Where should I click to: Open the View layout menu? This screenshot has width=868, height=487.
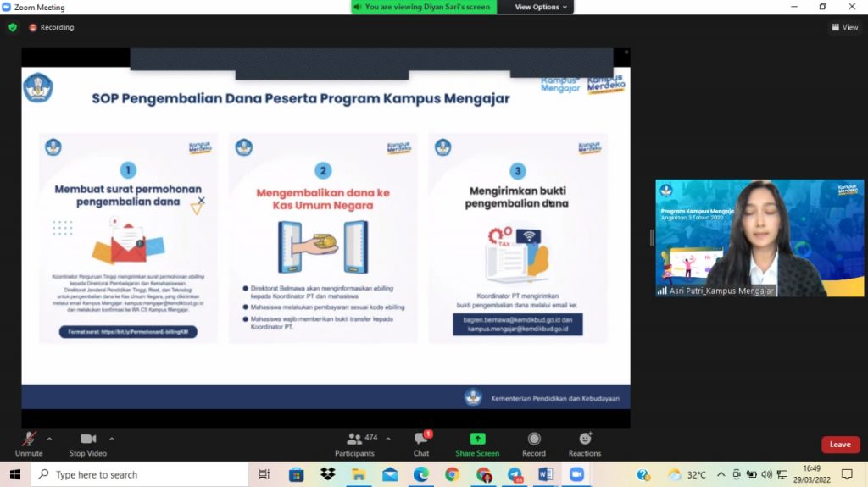tap(844, 27)
